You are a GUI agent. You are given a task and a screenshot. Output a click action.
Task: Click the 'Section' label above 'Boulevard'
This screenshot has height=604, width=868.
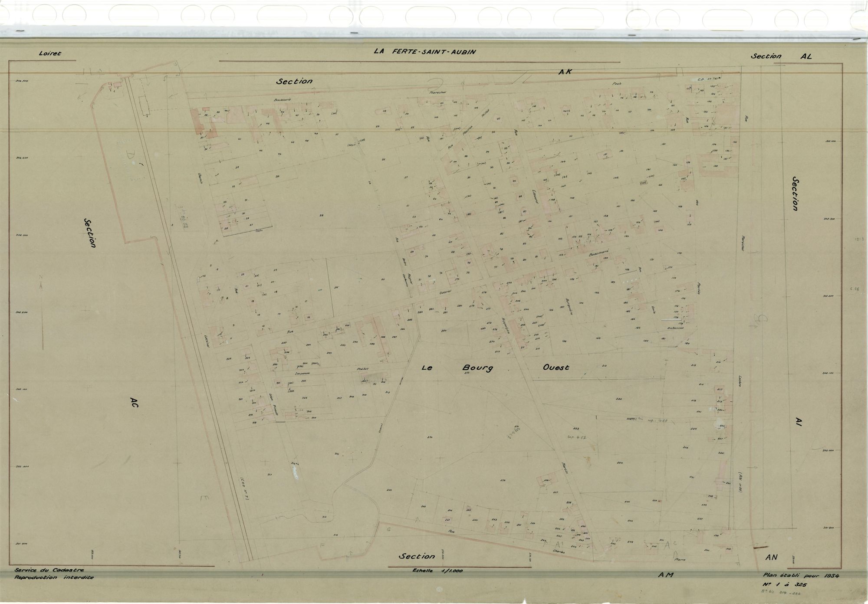tap(294, 81)
